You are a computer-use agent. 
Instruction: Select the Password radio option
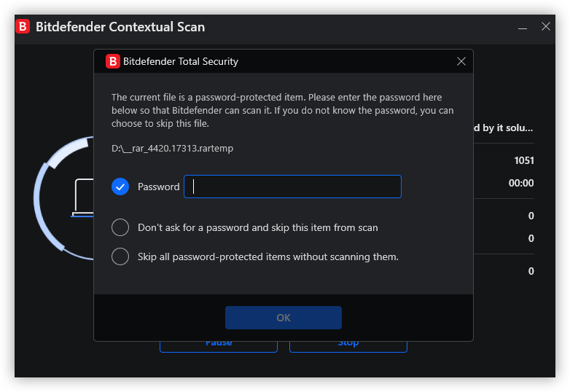pos(120,187)
